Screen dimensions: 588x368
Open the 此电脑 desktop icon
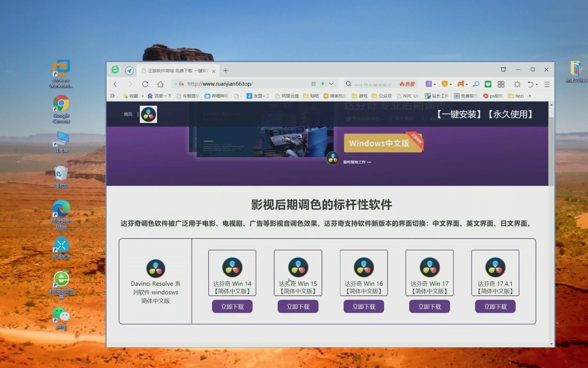coord(61,142)
